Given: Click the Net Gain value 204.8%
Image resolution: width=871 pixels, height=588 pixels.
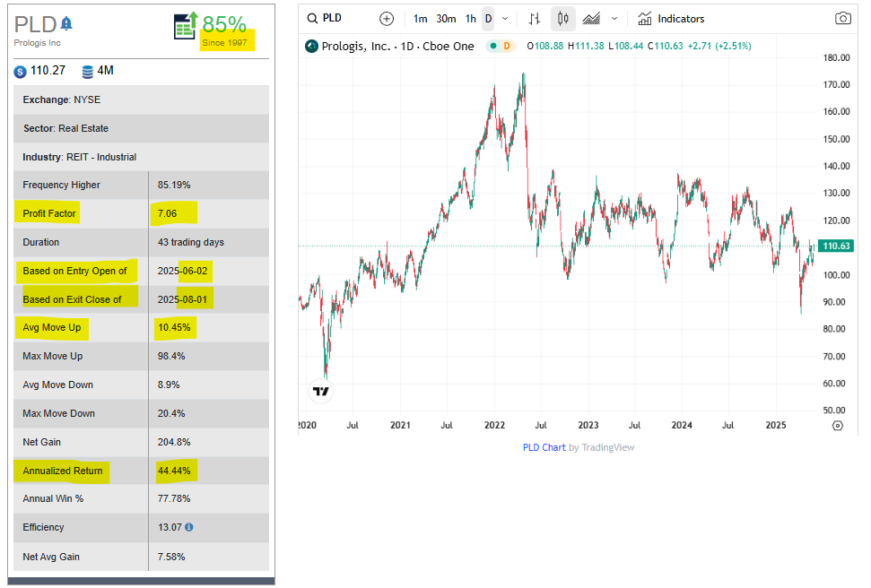Looking at the screenshot, I should point(174,443).
